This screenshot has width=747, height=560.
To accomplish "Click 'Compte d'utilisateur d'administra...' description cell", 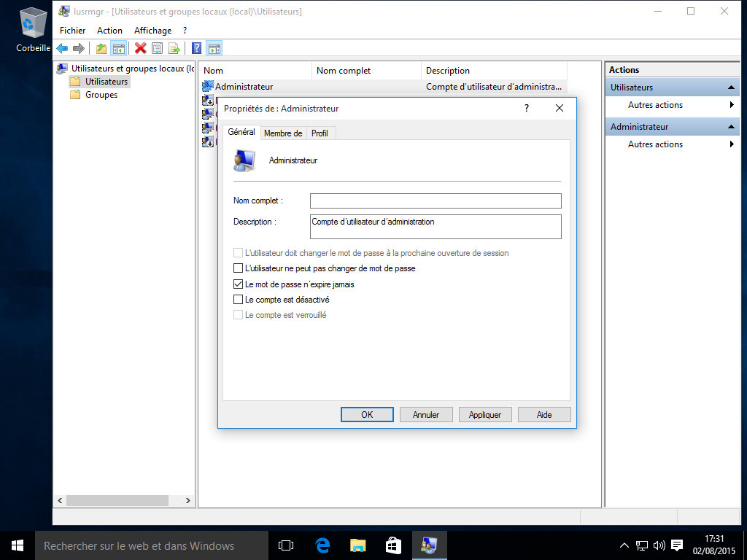I will [x=494, y=87].
